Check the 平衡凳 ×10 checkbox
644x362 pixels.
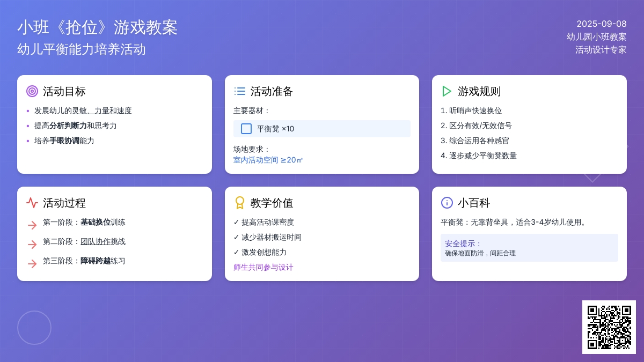246,129
